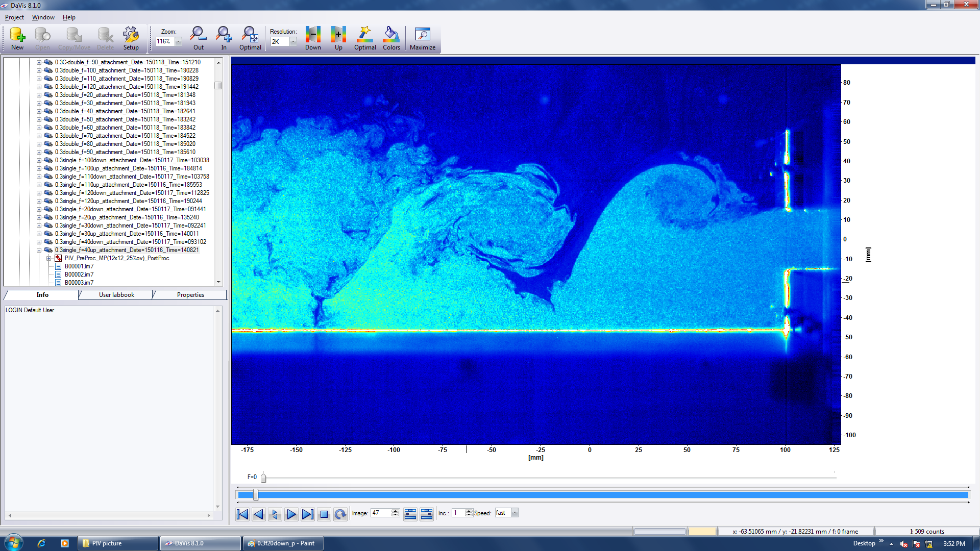Switch to the Properties tab
Viewport: 980px width, 551px height.
[x=190, y=295]
